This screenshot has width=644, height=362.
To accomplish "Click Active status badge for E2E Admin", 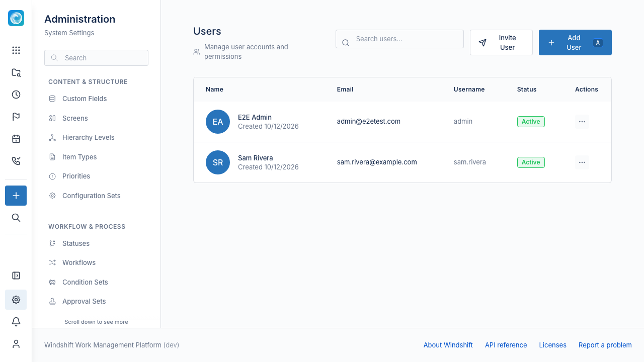I will click(531, 122).
